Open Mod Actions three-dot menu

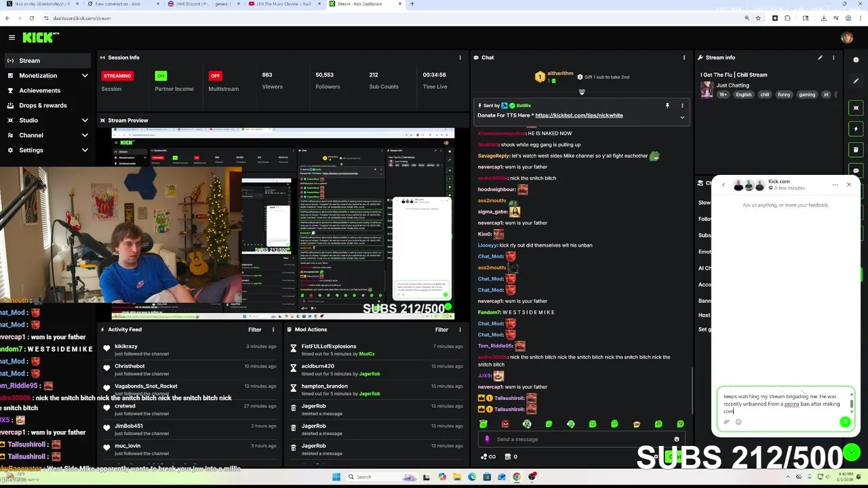coord(460,329)
